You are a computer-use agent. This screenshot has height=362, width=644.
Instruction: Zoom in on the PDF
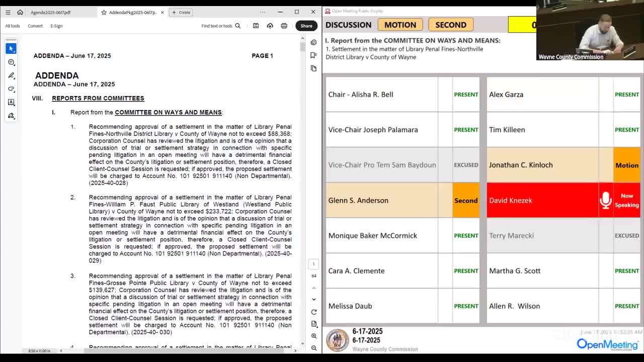(314, 336)
